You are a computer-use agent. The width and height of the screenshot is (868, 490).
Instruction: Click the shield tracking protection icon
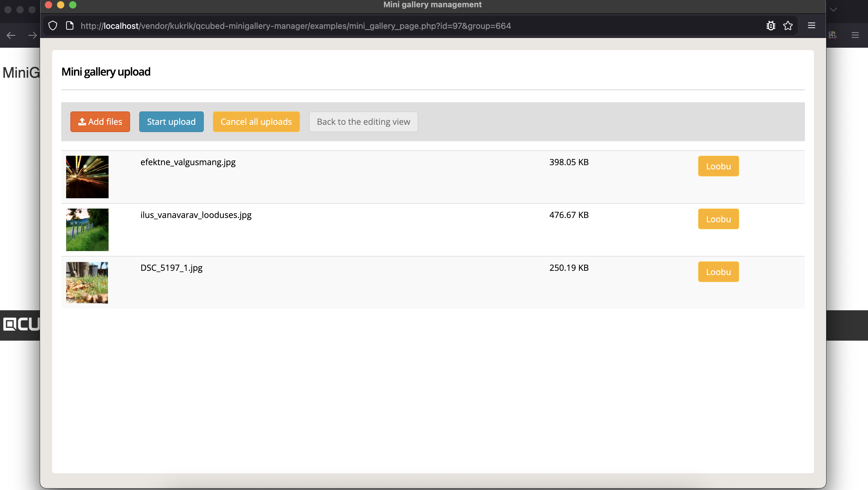pyautogui.click(x=52, y=26)
